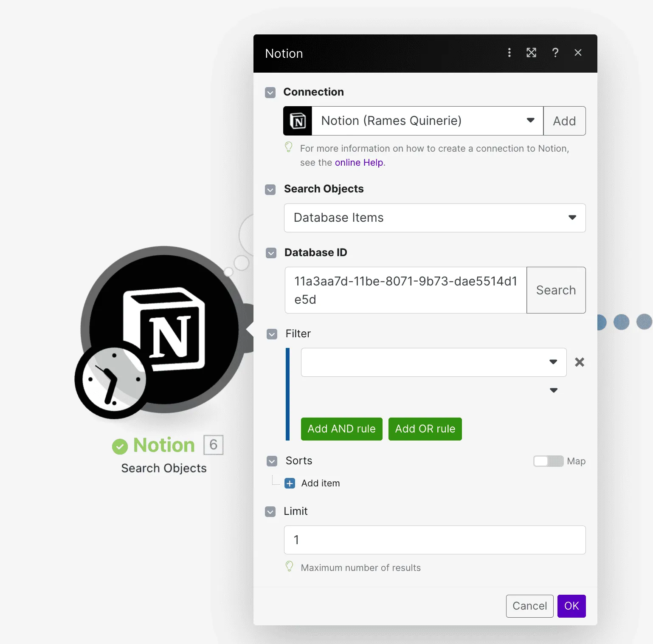Collapse the Connection section toggle
The height and width of the screenshot is (644, 653).
270,93
